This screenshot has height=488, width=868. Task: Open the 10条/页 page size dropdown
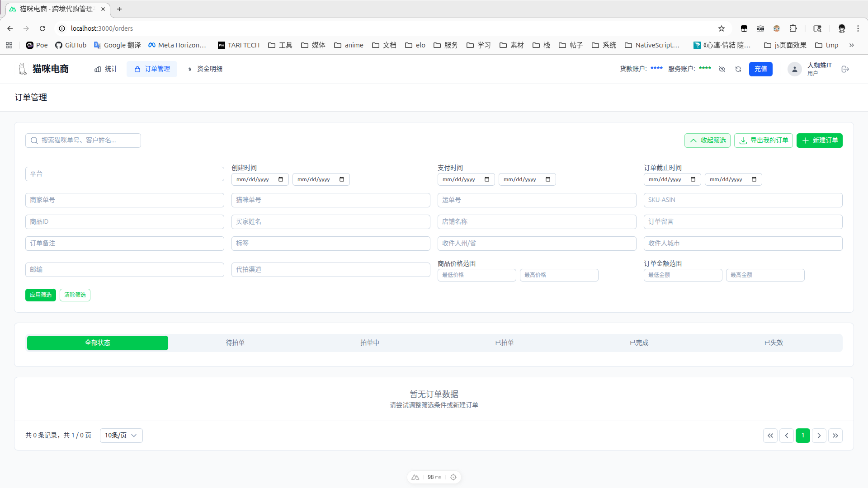pyautogui.click(x=121, y=436)
